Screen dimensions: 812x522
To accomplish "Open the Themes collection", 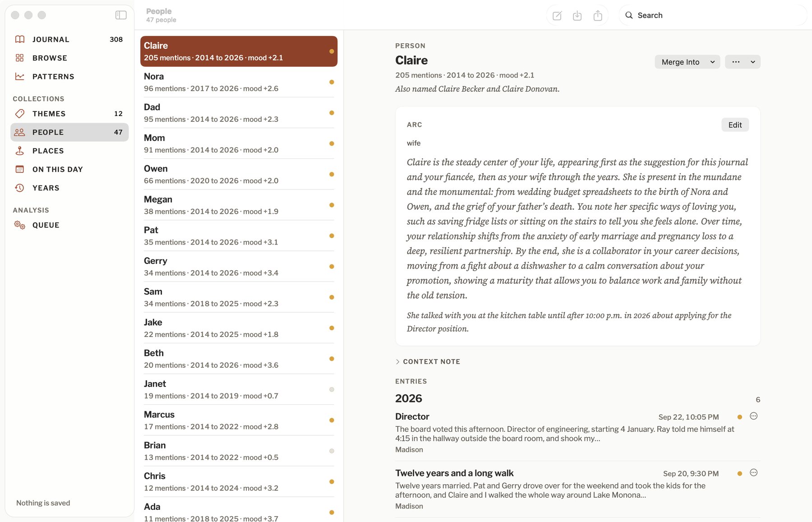I will pyautogui.click(x=69, y=114).
